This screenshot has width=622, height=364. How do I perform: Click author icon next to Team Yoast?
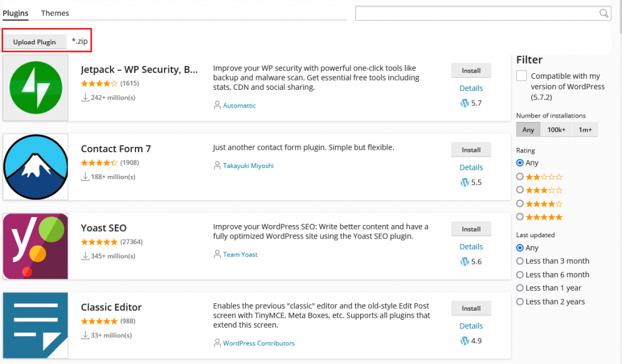point(217,254)
